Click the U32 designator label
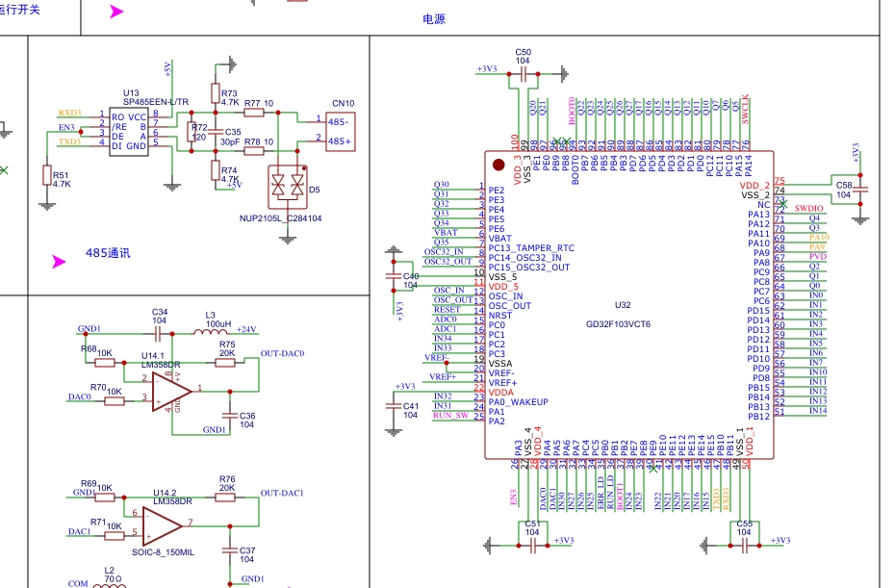This screenshot has width=895, height=588. [x=623, y=305]
